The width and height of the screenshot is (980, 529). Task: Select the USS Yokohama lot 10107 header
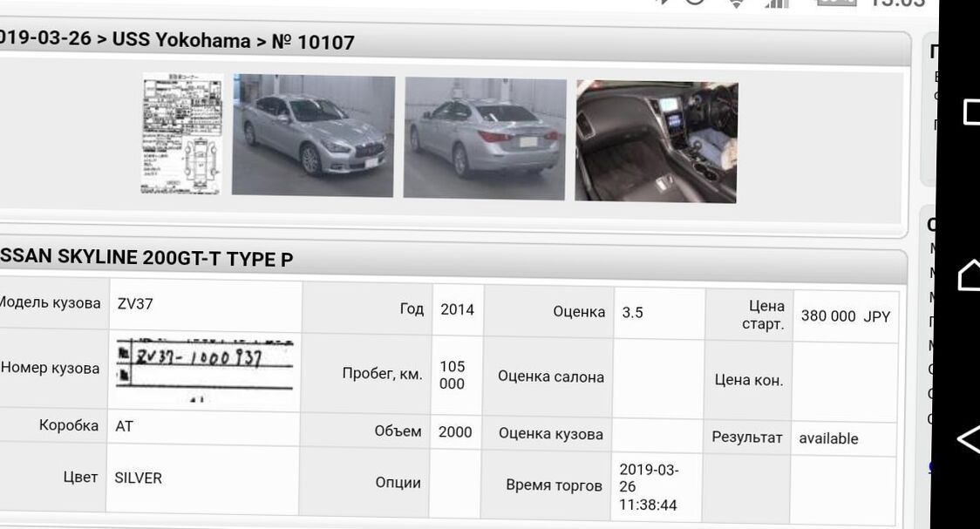[176, 41]
